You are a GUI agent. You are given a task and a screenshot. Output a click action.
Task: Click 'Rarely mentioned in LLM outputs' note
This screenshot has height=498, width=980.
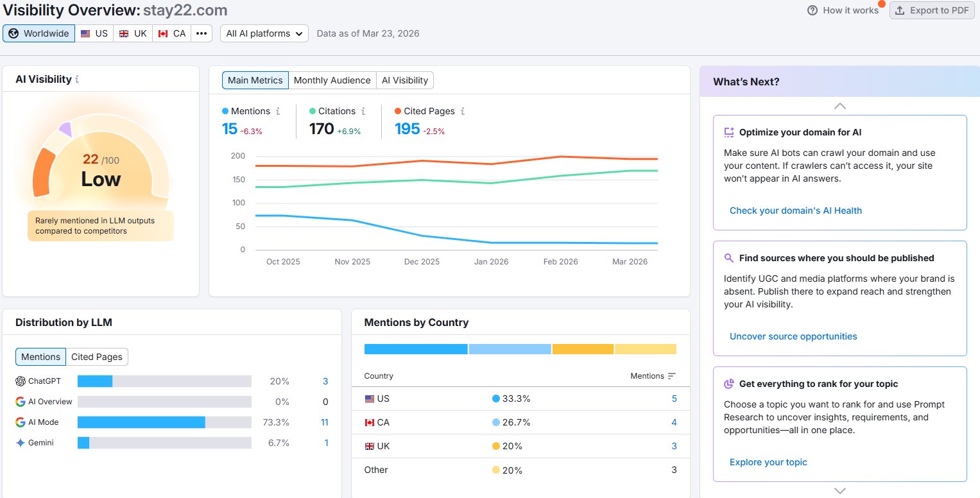click(x=101, y=226)
